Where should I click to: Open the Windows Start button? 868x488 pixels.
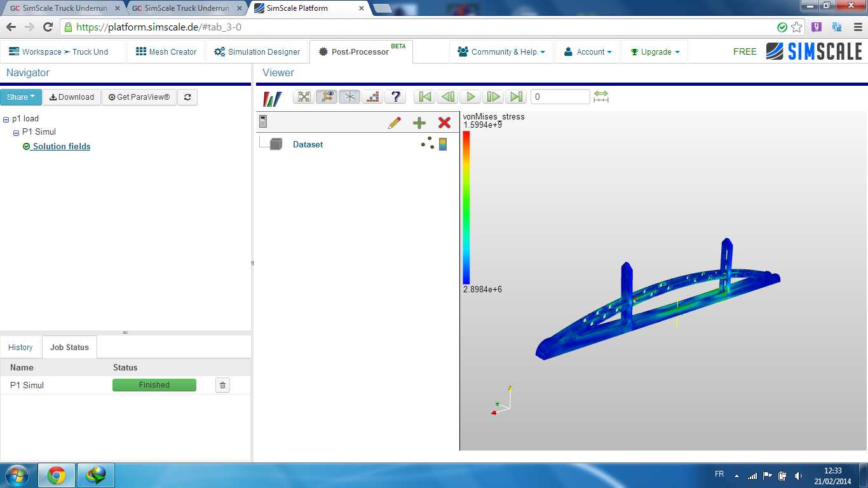tap(16, 475)
